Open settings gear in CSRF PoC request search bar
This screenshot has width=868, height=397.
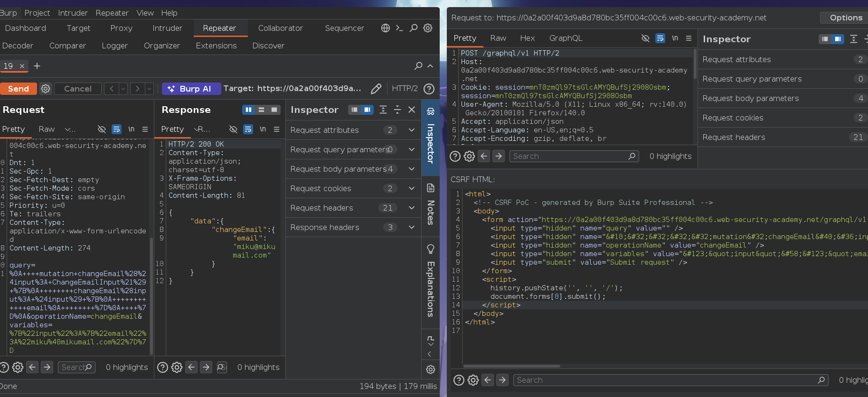pos(469,156)
